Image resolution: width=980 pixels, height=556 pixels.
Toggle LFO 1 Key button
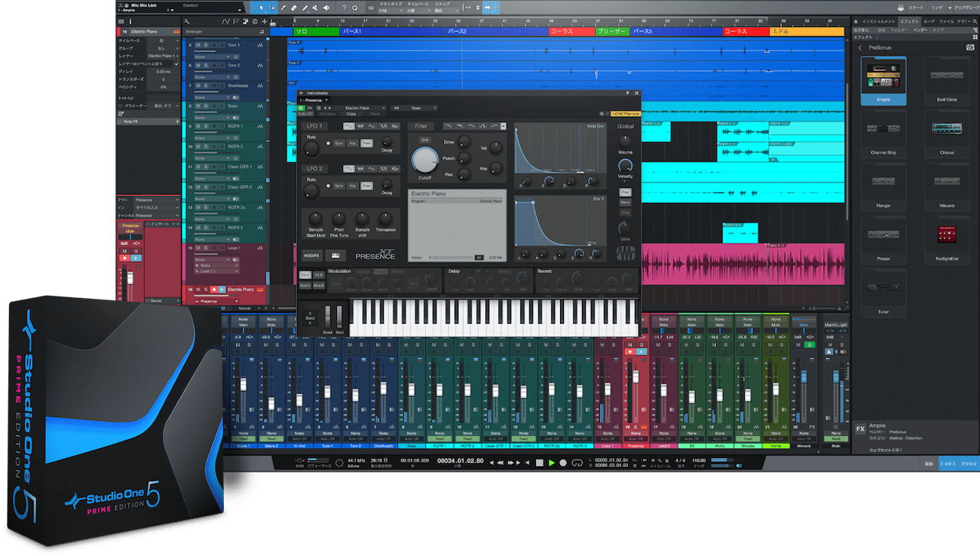353,143
